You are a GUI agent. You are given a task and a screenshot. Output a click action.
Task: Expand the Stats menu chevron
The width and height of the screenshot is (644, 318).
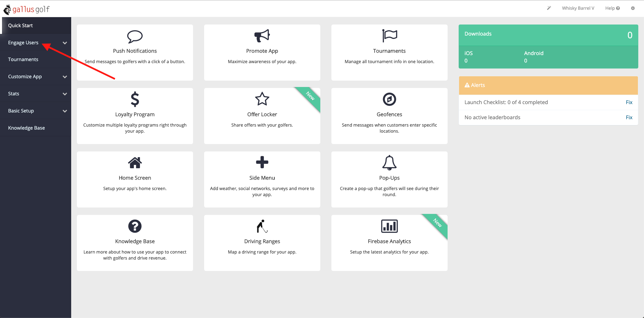[x=65, y=94]
